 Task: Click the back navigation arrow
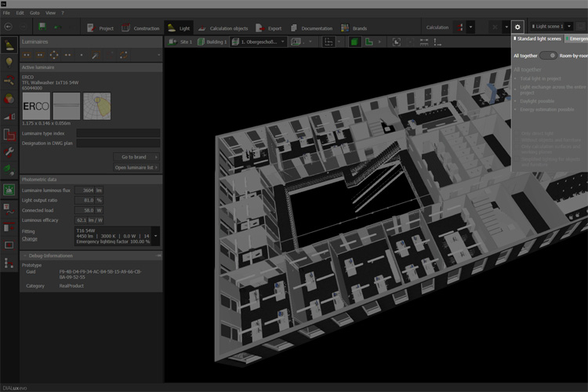[x=8, y=27]
